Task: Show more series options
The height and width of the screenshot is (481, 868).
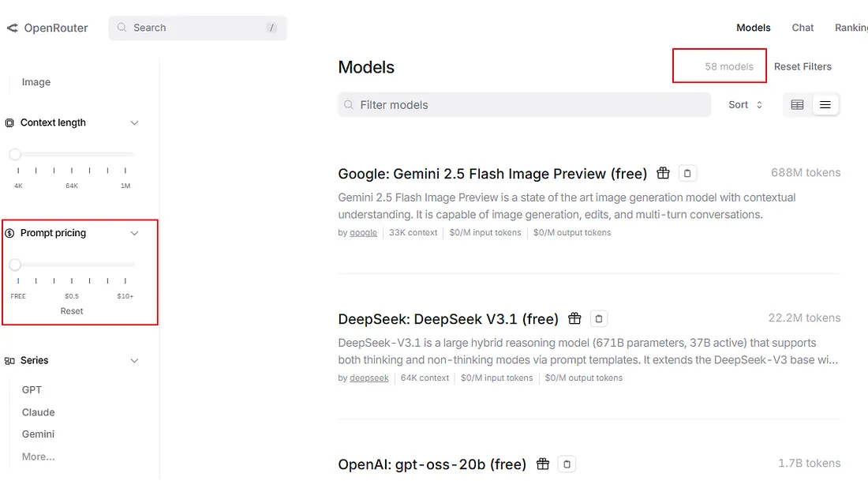Action: click(38, 457)
